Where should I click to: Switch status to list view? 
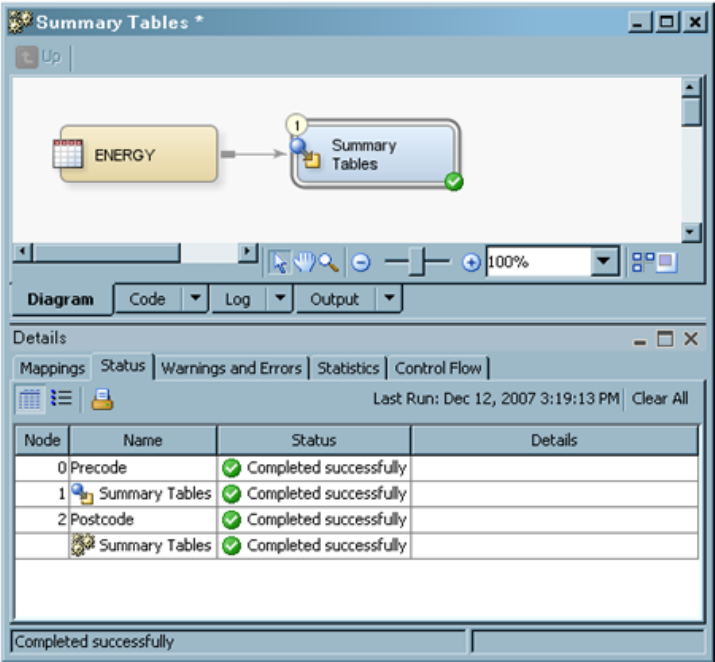pos(61,398)
